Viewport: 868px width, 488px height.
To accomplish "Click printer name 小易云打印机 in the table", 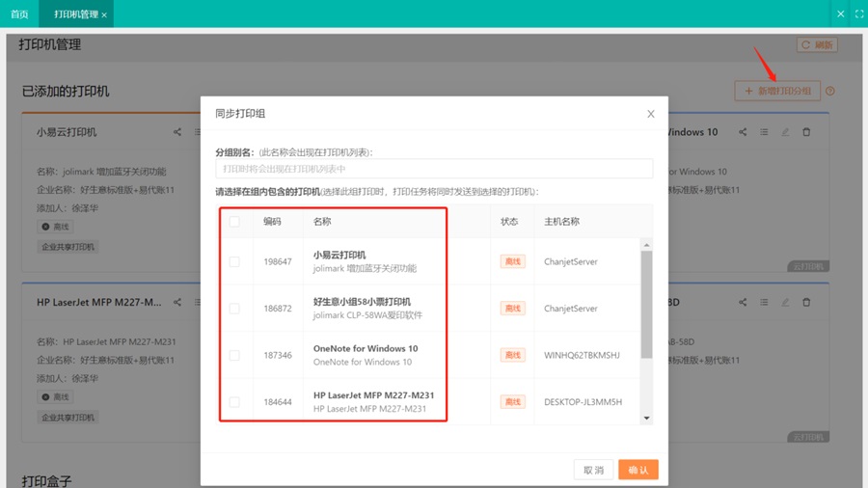I will tap(339, 255).
